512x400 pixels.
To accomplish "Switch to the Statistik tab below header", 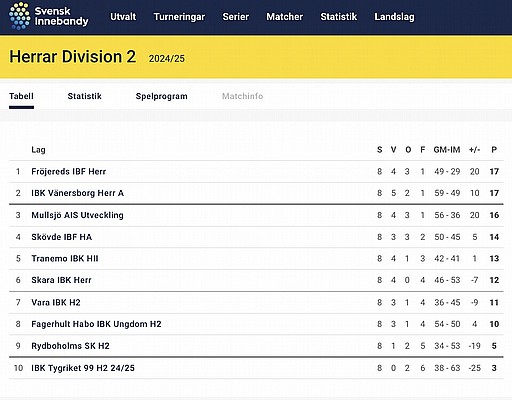I will 84,96.
